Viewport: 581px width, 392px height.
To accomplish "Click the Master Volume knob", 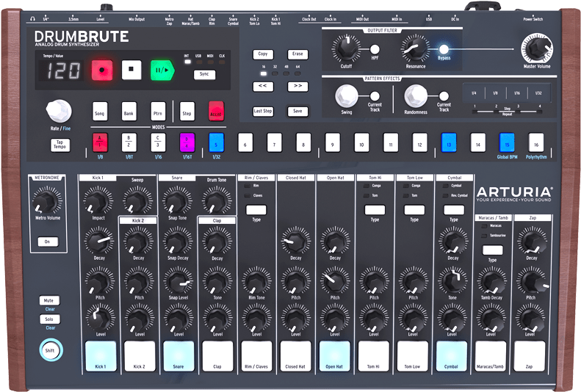I will (x=536, y=49).
